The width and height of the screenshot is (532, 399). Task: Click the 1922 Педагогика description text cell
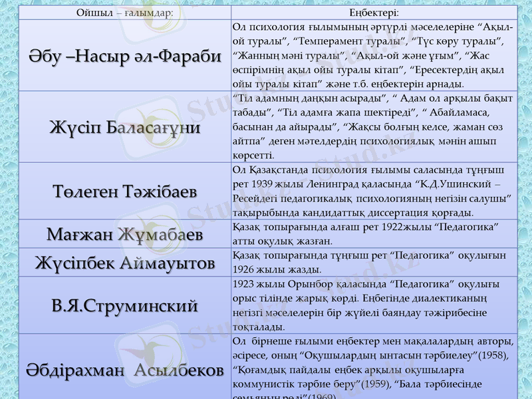pyautogui.click(x=372, y=235)
